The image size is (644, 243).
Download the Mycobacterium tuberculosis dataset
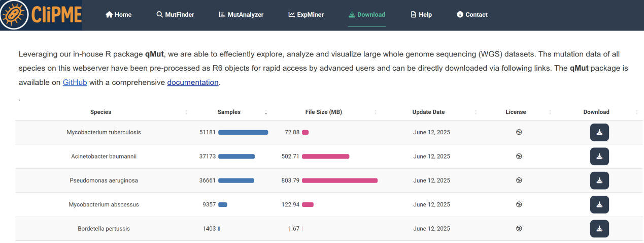(x=599, y=132)
